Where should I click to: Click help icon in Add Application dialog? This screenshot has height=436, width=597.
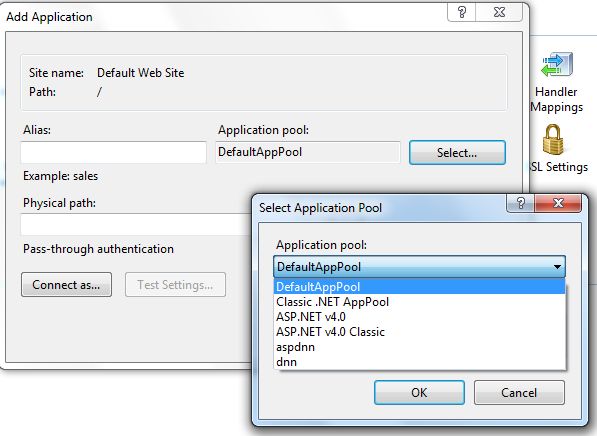(x=461, y=12)
